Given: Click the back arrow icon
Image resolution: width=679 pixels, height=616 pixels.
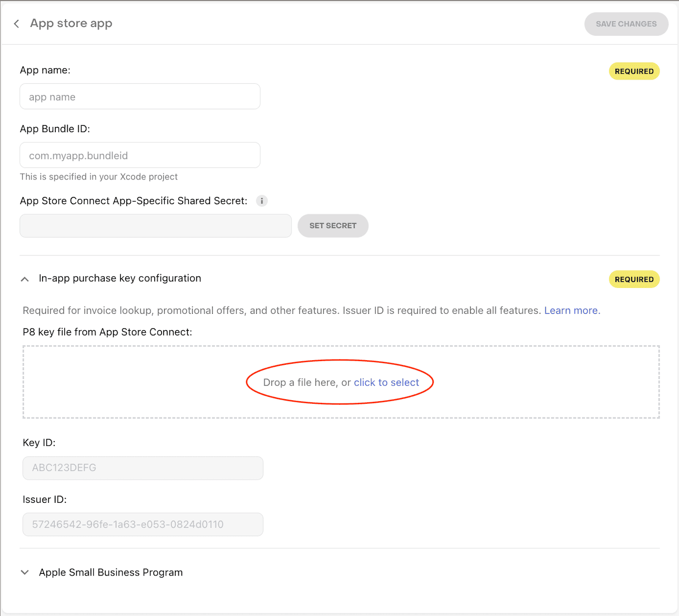Looking at the screenshot, I should (17, 24).
